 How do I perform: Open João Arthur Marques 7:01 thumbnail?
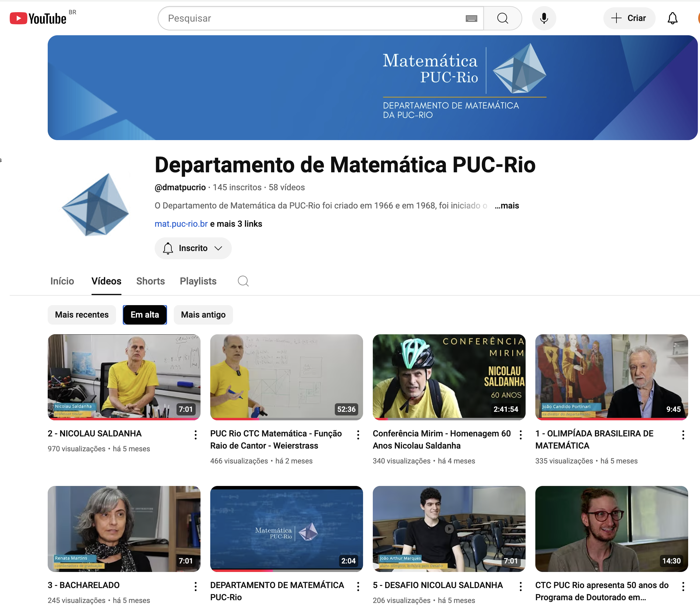(x=449, y=529)
